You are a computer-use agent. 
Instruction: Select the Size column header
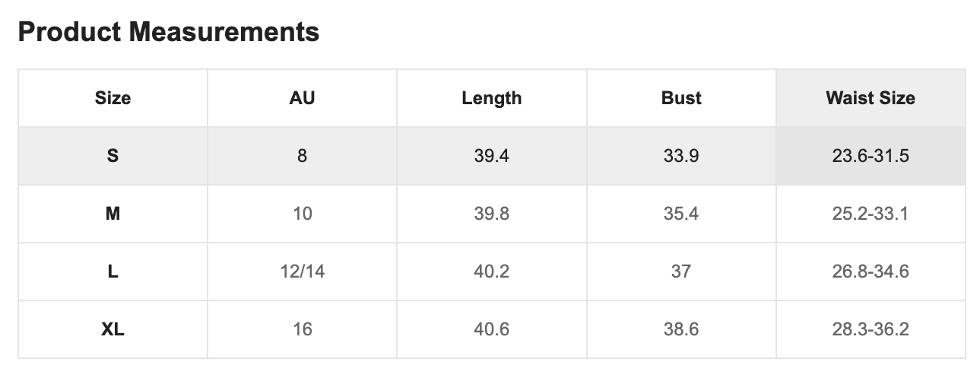[x=113, y=98]
